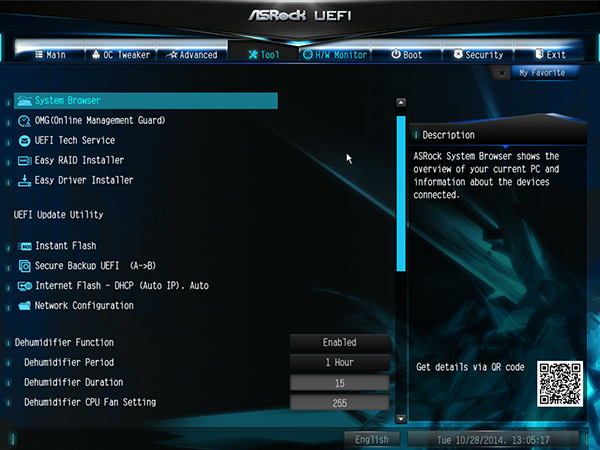Screen dimensions: 600x450
Task: Change Dehumidifier Function Enabled setting
Action: point(339,342)
